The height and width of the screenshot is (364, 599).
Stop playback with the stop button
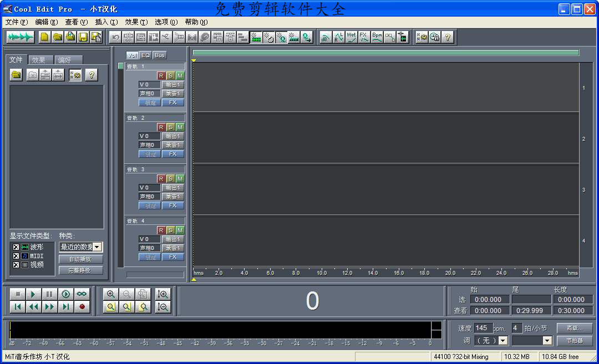(x=17, y=294)
